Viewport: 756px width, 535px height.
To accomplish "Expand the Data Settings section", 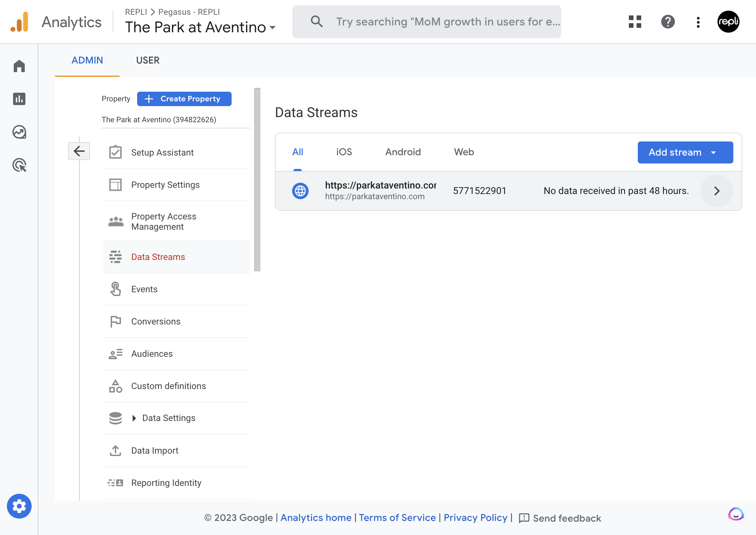I will point(177,418).
